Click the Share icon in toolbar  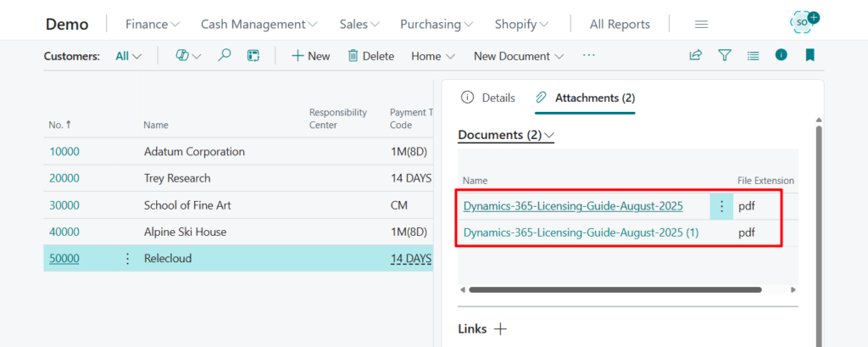click(x=695, y=56)
